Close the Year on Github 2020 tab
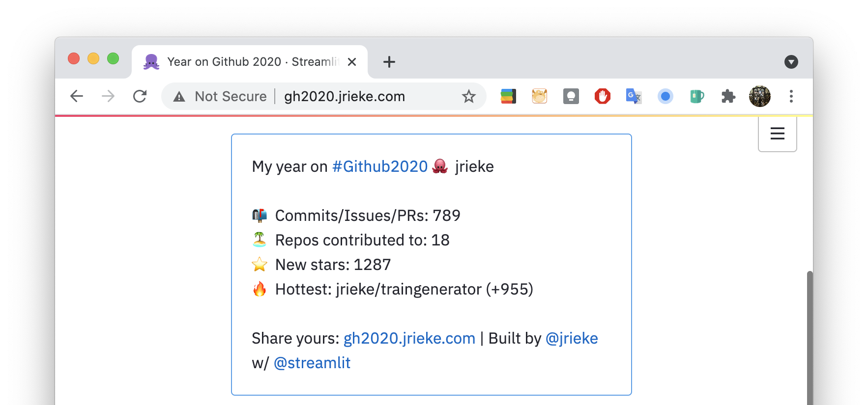 tap(352, 62)
